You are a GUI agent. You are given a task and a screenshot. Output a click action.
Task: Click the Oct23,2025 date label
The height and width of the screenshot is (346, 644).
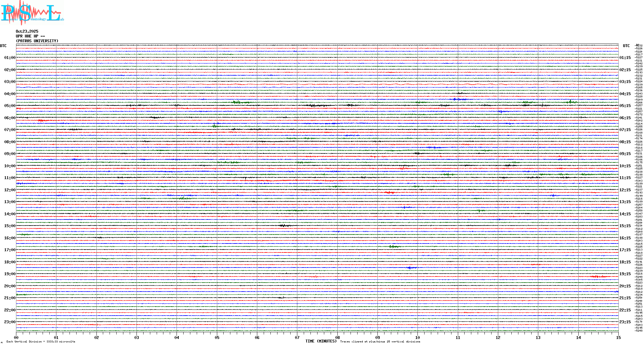27,31
